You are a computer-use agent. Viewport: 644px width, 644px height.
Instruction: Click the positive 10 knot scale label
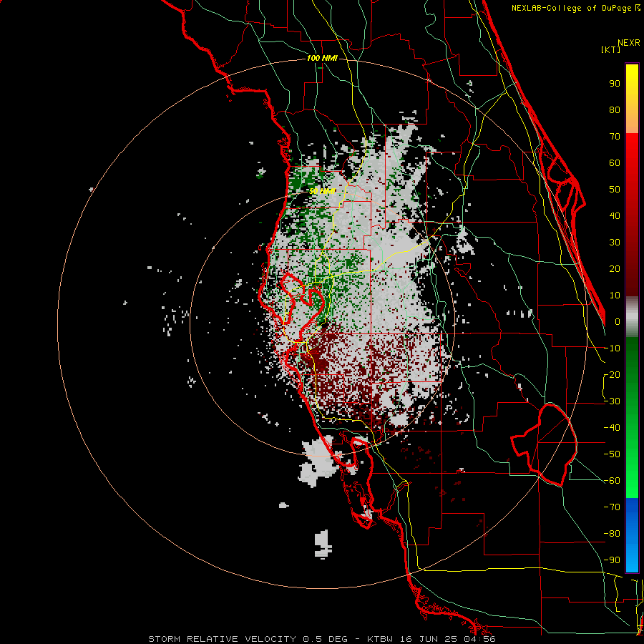[615, 296]
